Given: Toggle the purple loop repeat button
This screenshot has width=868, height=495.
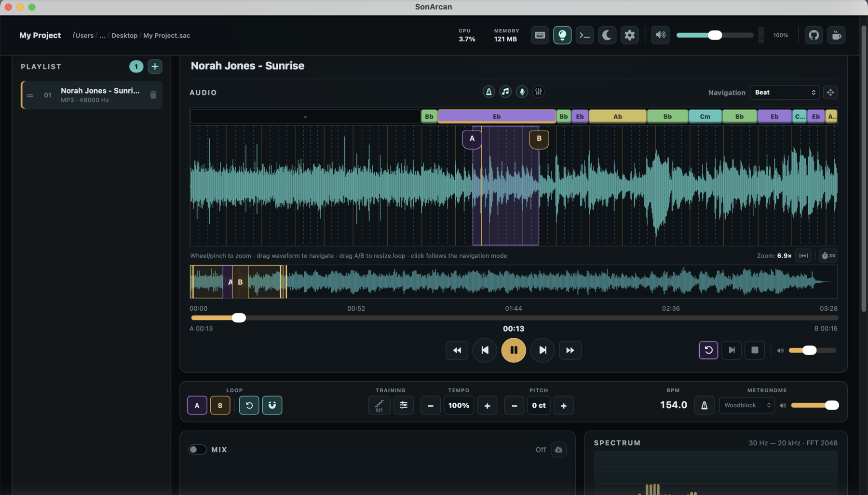Looking at the screenshot, I should tap(708, 350).
